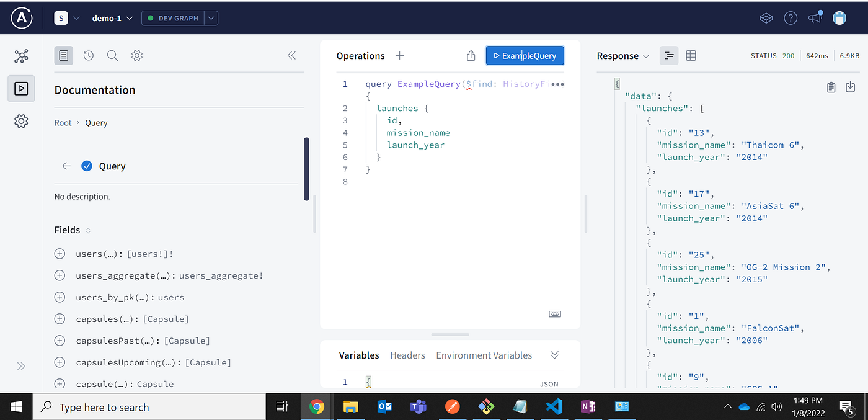
Task: Click into the launch_year line in editor
Action: (x=415, y=145)
